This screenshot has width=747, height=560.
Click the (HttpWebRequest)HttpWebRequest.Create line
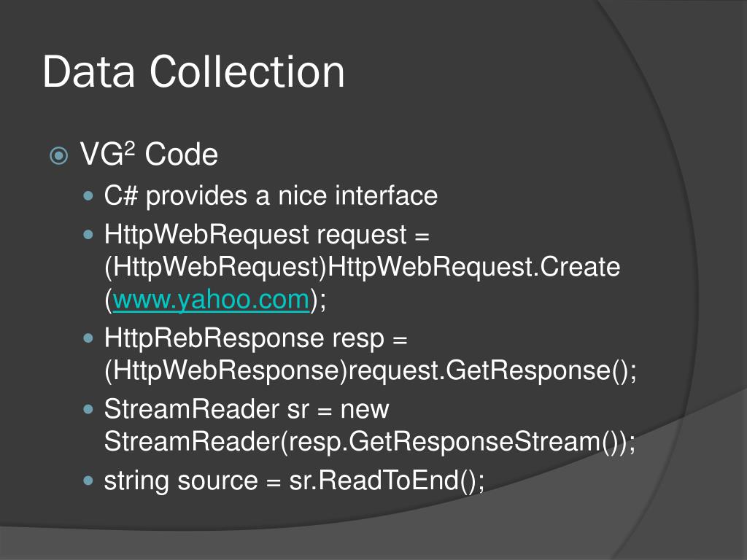[362, 267]
